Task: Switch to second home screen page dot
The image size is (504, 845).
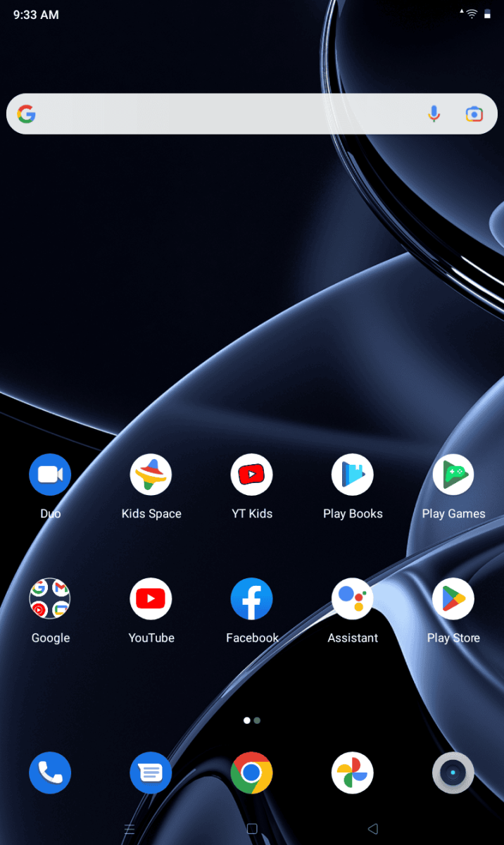Action: [x=258, y=720]
